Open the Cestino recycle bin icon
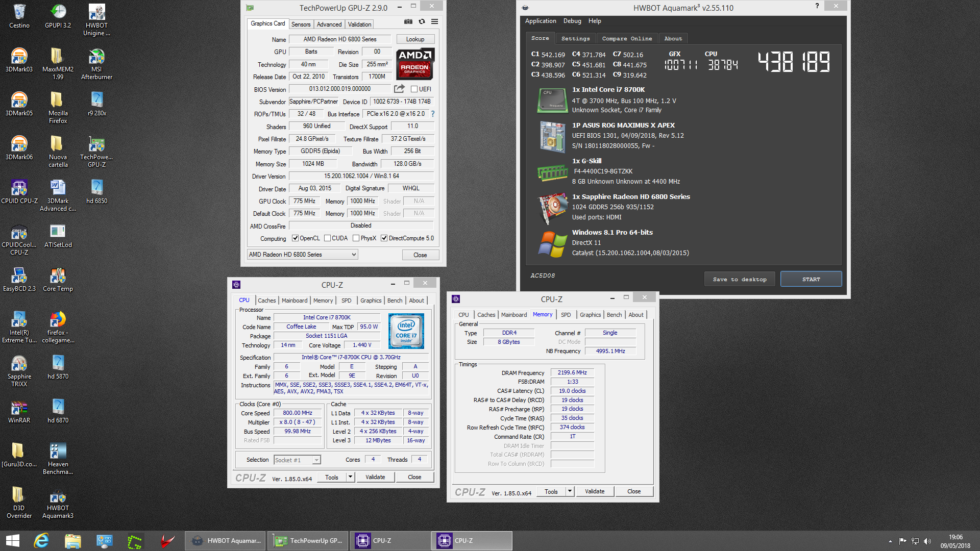The height and width of the screenshot is (551, 980). (19, 16)
